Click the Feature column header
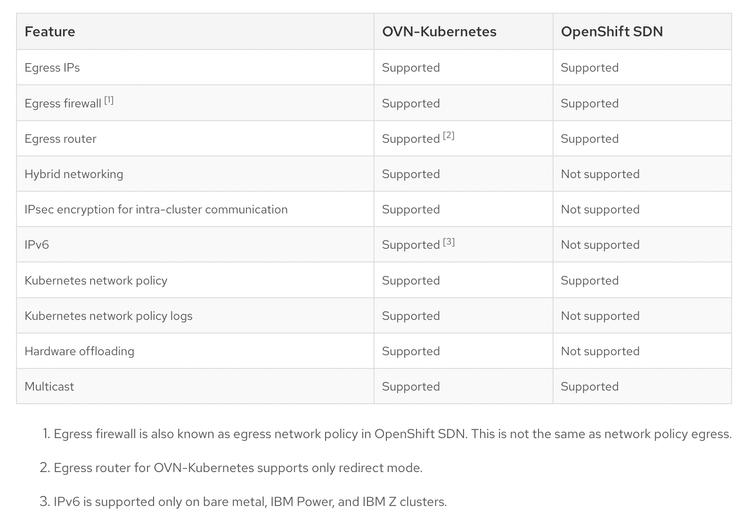 pyautogui.click(x=50, y=32)
